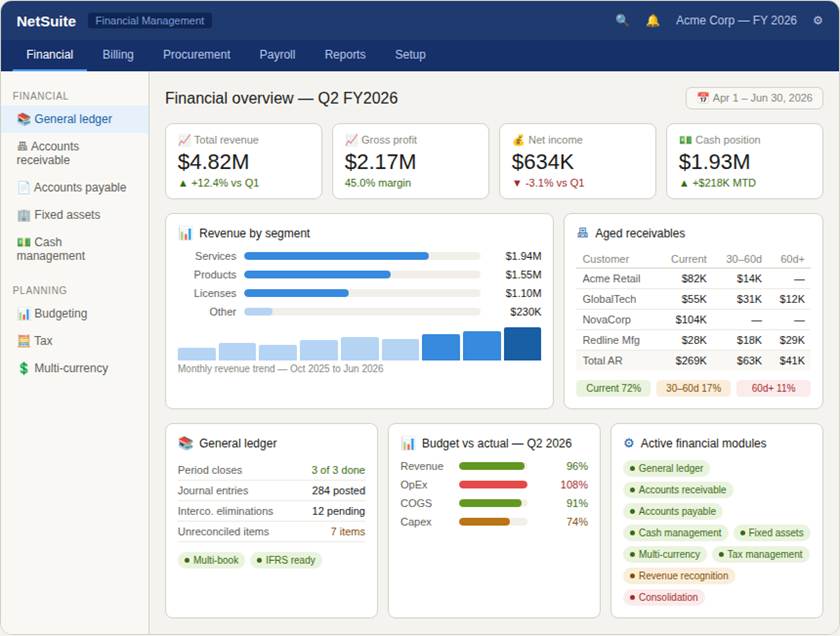Click the Tax calculator icon in sidebar

(x=24, y=341)
